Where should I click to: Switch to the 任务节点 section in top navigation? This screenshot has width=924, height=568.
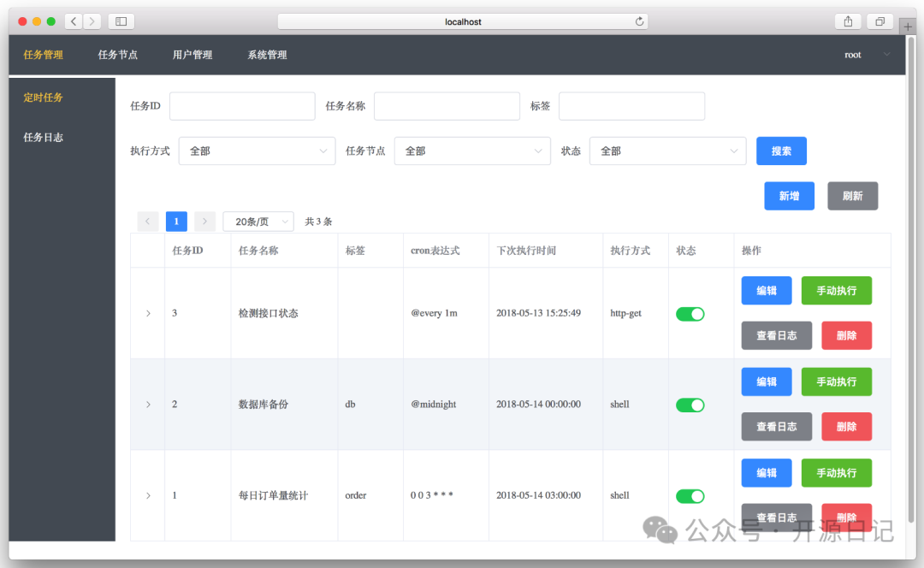point(118,54)
